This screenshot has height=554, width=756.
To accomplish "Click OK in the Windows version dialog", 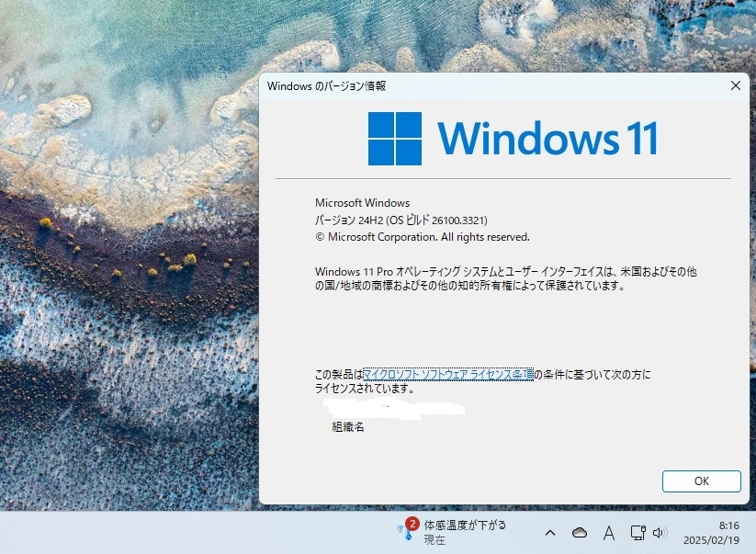I will tap(701, 481).
